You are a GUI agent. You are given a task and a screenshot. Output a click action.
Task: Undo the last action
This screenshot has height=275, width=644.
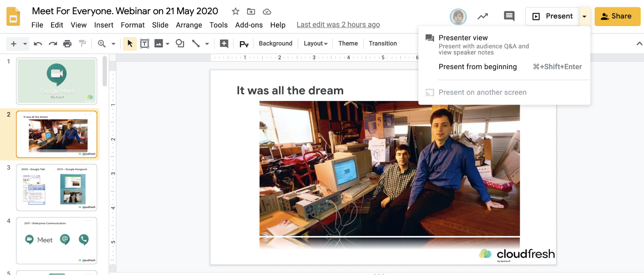click(x=38, y=43)
